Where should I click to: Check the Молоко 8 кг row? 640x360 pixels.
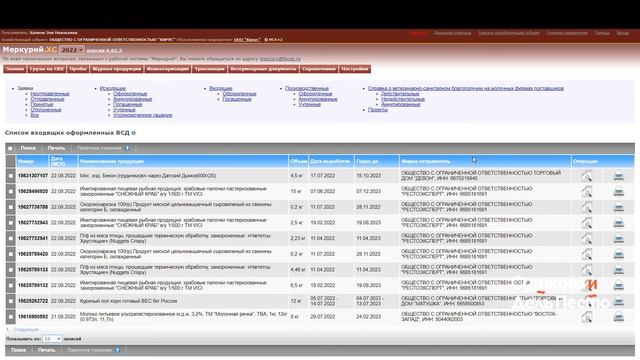(11, 317)
